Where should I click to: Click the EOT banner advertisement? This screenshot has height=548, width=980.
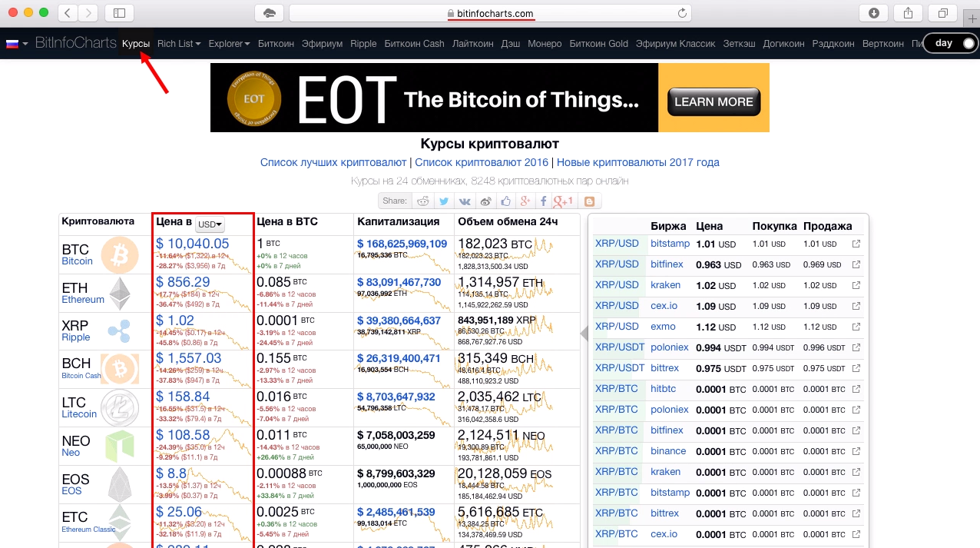tap(490, 98)
